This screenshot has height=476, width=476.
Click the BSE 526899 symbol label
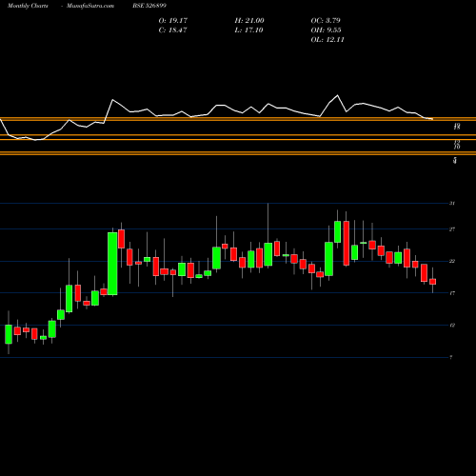click(149, 6)
